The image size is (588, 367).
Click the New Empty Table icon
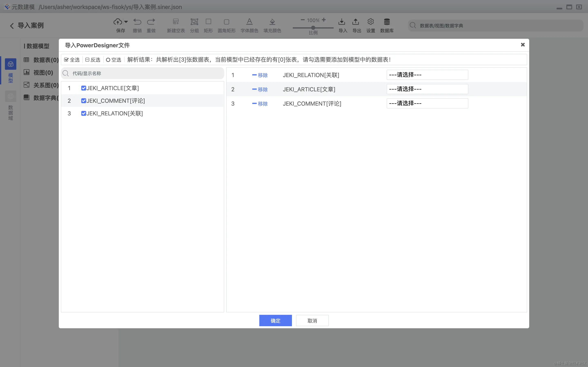[x=176, y=22]
